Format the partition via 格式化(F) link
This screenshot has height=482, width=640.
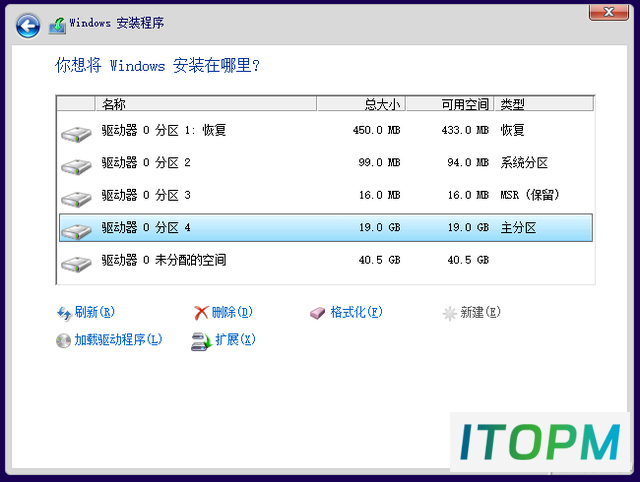(356, 312)
